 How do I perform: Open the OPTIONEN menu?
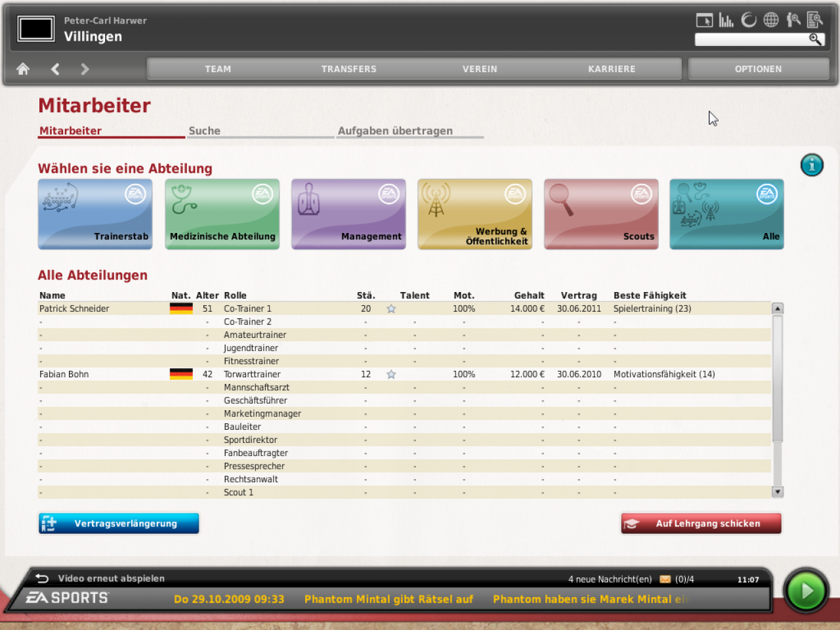(x=759, y=69)
